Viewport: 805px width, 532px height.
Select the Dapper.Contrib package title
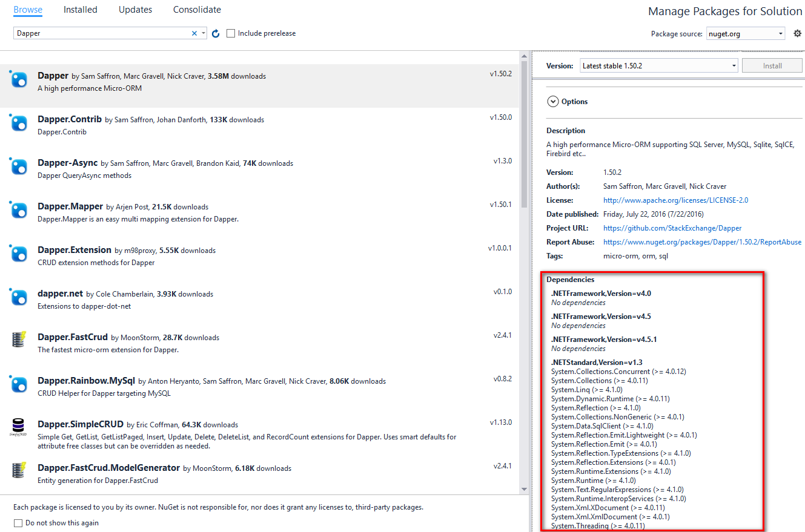[x=70, y=119]
